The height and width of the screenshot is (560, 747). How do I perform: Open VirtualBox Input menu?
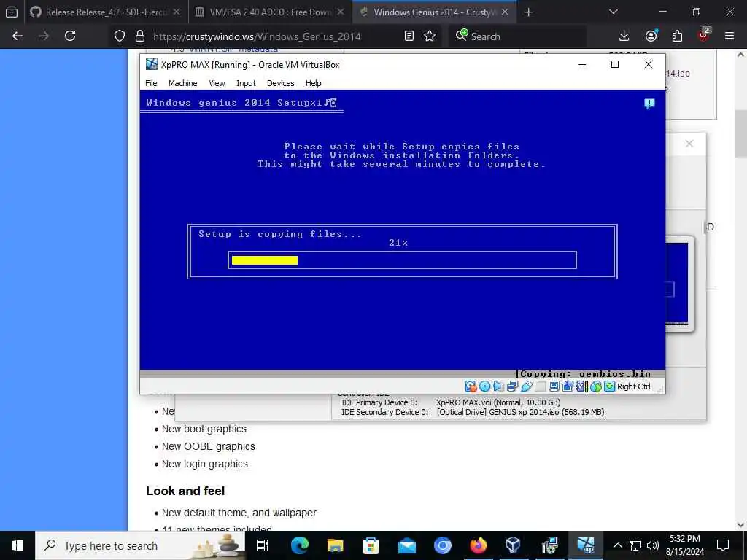pos(246,83)
